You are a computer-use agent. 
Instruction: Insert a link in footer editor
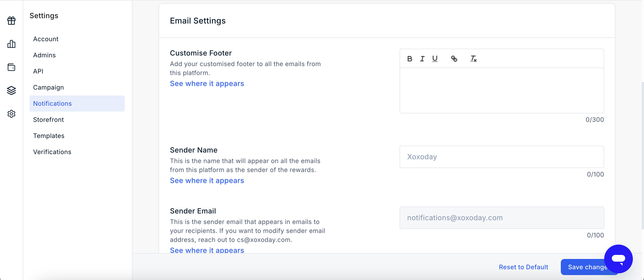[454, 59]
